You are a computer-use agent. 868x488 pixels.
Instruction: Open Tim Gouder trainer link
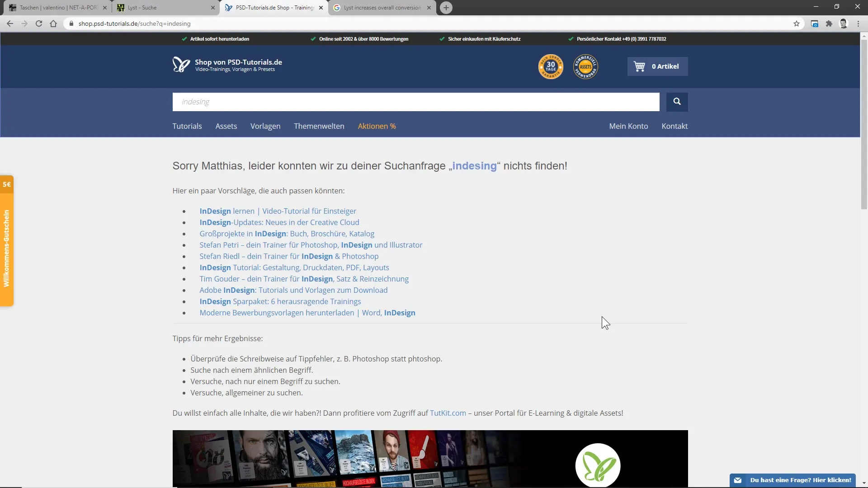click(304, 279)
